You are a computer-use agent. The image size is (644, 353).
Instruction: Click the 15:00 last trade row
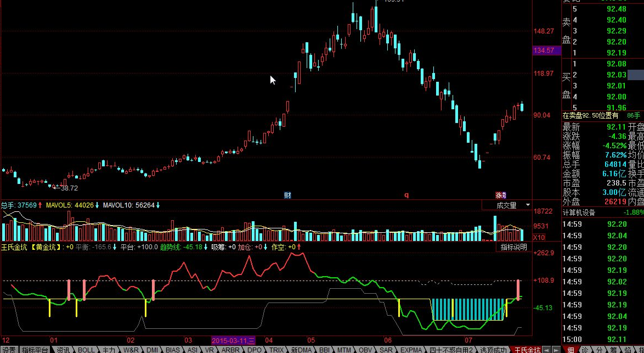(x=602, y=339)
